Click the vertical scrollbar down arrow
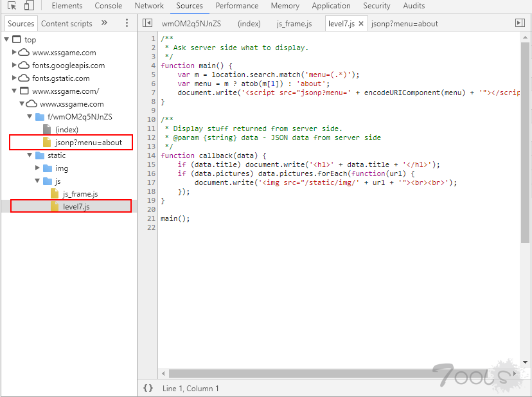532x397 pixels. [x=525, y=362]
